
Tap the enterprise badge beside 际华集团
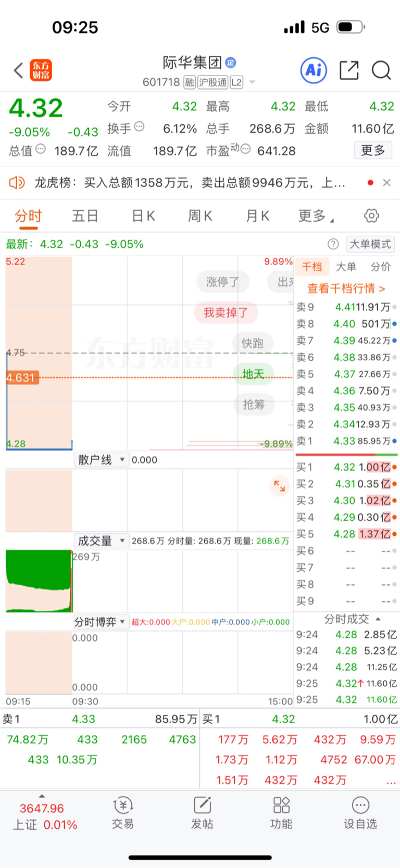(x=231, y=62)
